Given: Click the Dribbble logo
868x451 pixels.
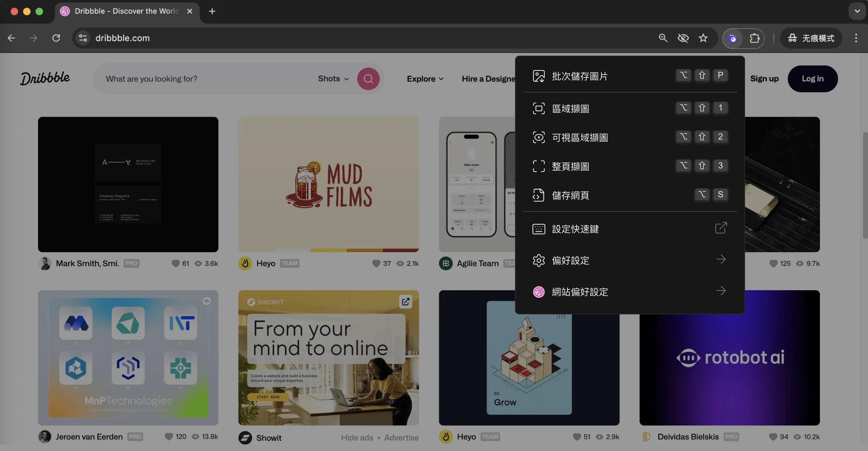Looking at the screenshot, I should tap(45, 78).
